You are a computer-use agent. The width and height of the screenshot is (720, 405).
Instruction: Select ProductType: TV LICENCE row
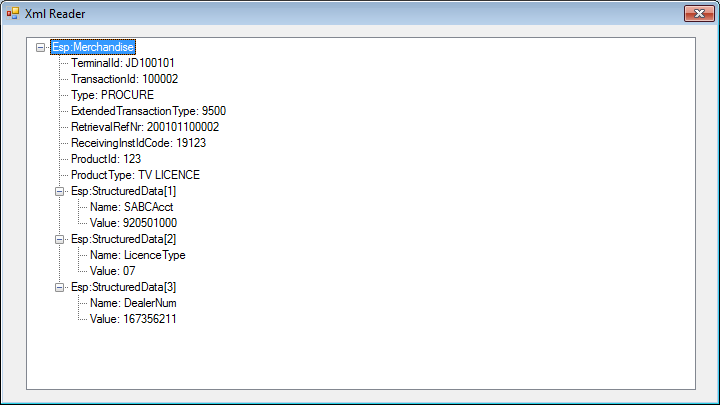tap(135, 175)
